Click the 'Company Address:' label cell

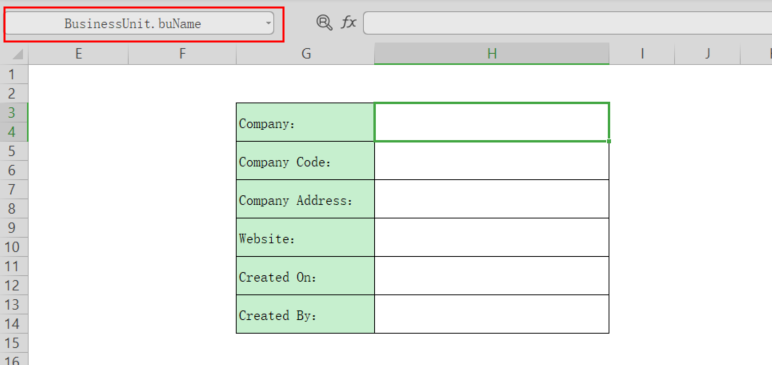pos(305,199)
